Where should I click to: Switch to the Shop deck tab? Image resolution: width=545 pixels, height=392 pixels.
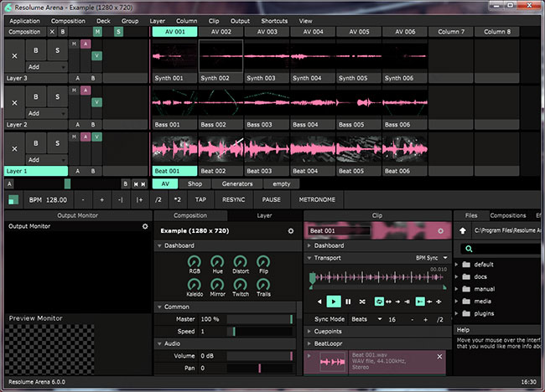point(195,184)
